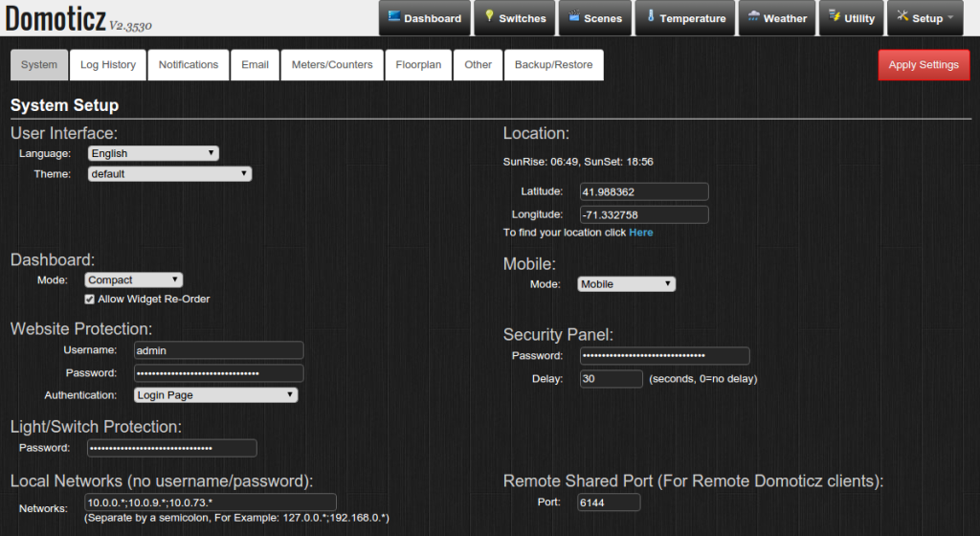This screenshot has width=980, height=536.
Task: Click the Local Networks field
Action: tap(210, 502)
